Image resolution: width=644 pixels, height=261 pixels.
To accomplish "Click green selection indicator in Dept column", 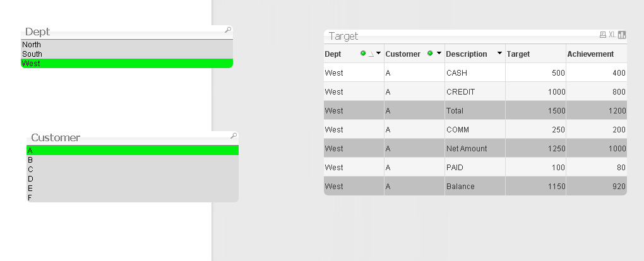I will [x=363, y=54].
